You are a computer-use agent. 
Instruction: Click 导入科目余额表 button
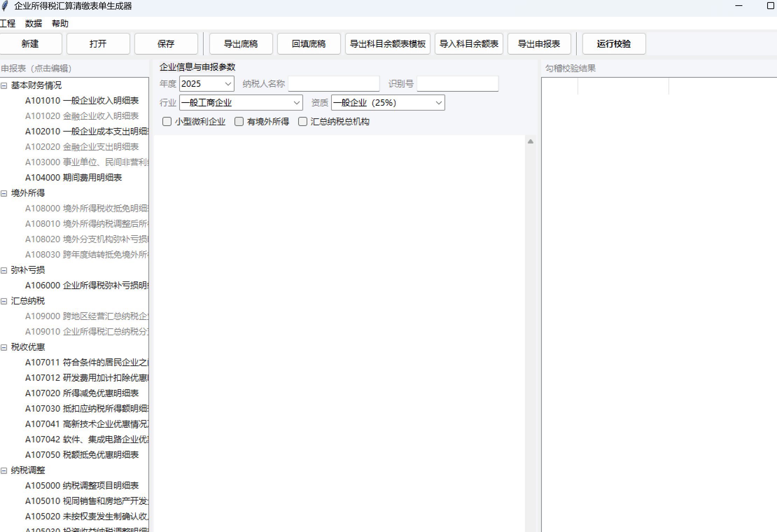point(469,44)
